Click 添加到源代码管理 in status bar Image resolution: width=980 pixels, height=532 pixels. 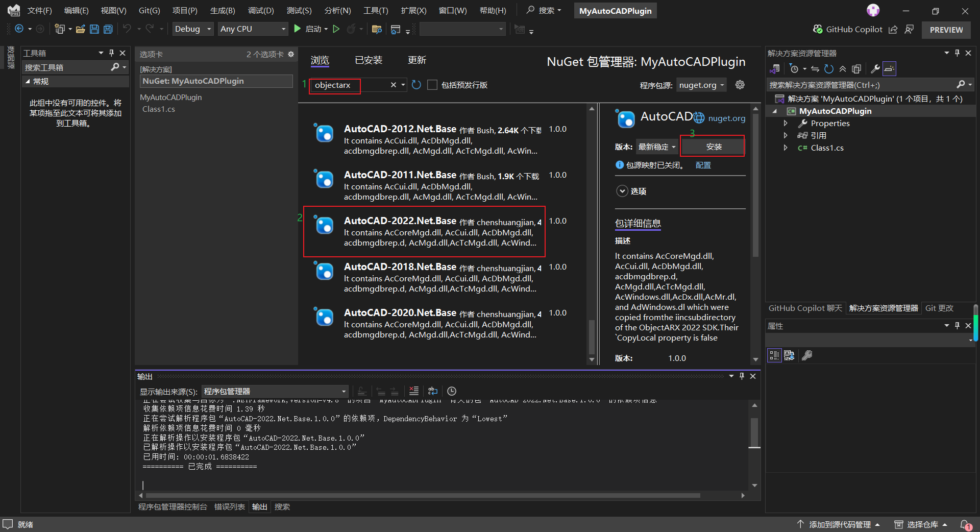coord(839,524)
